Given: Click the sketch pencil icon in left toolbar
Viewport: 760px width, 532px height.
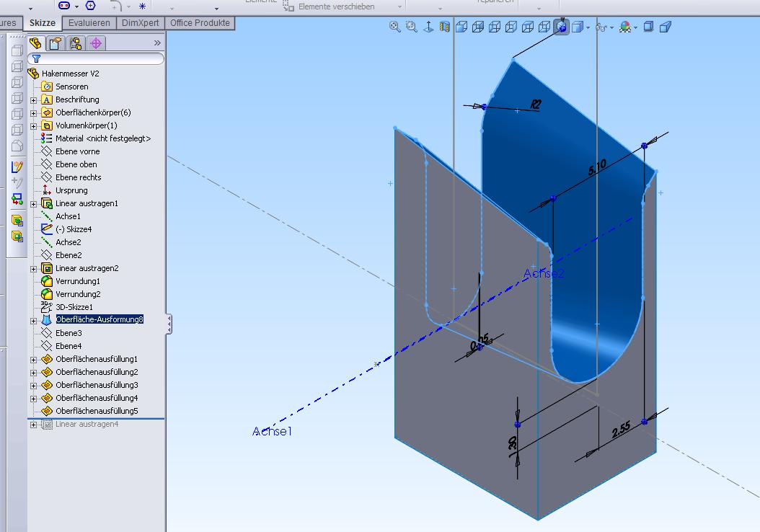Looking at the screenshot, I should tap(17, 167).
